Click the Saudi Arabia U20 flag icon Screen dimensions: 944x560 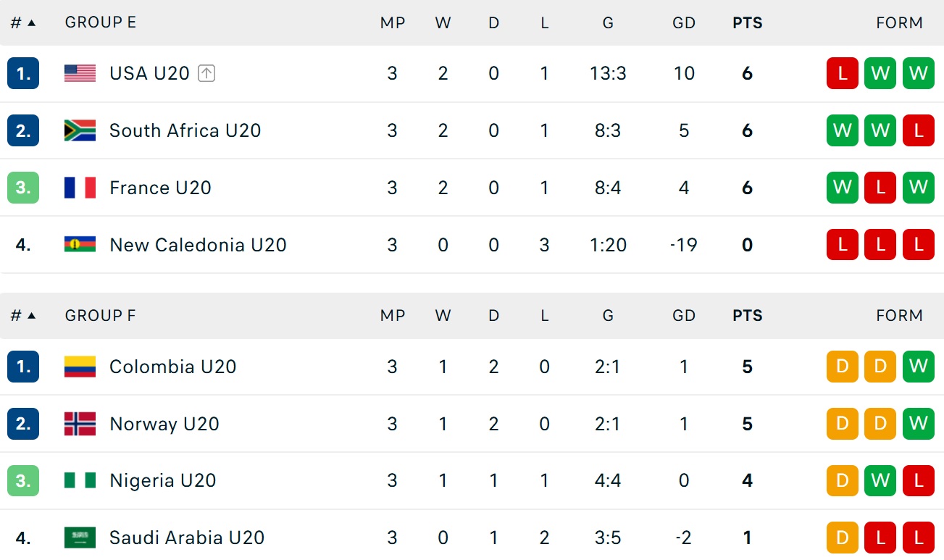pos(80,538)
